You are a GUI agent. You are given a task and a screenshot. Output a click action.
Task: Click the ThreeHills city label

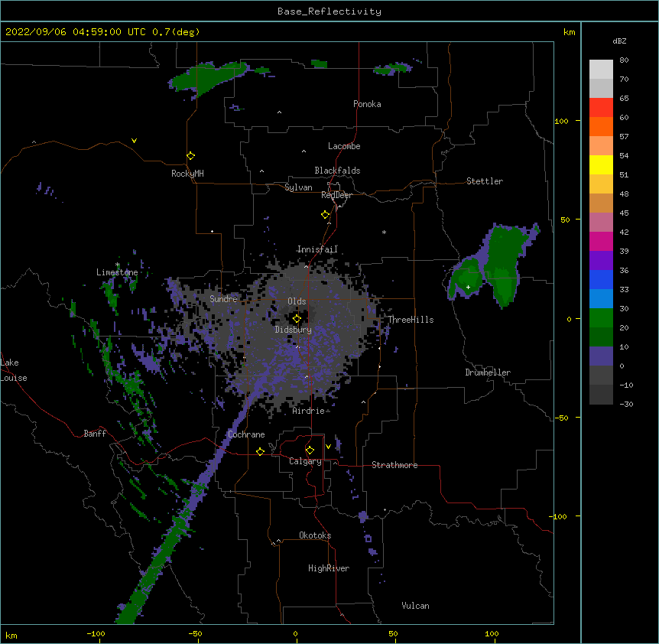coord(411,320)
